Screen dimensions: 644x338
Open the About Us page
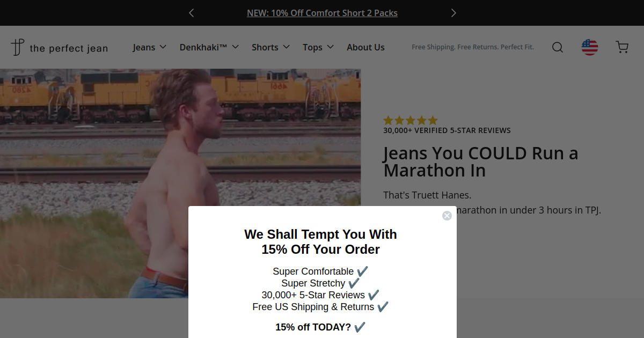pos(365,47)
